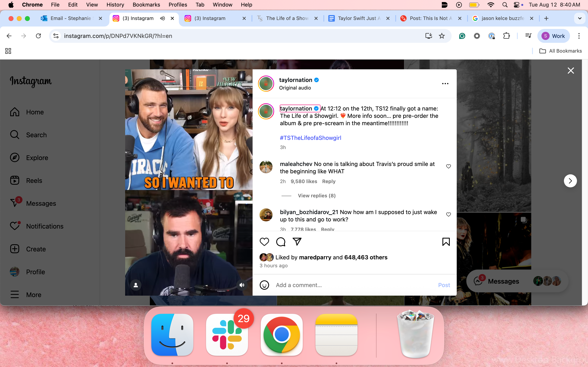Switch to The Life of a Showgirl tab
Screen dimensions: 588x367
287,18
